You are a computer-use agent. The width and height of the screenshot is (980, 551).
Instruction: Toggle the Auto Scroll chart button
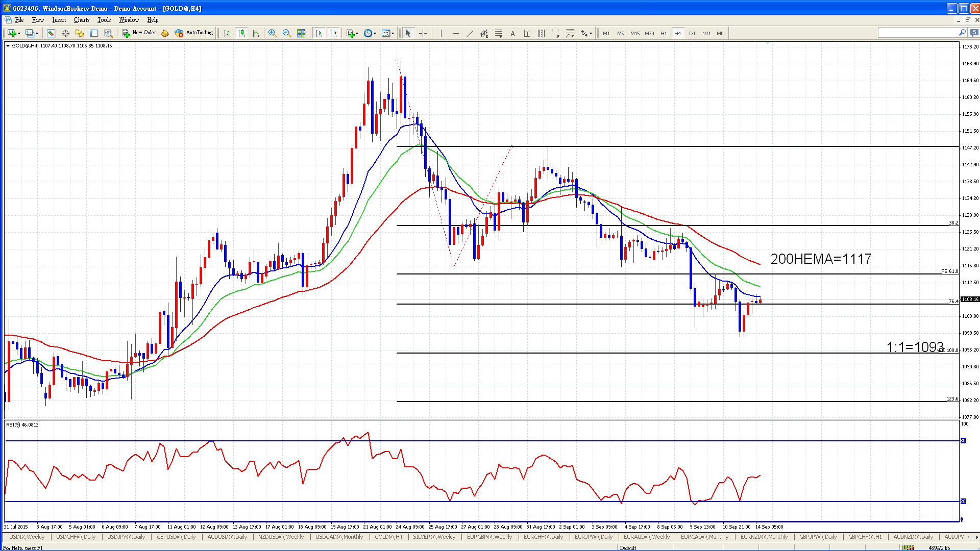coord(319,33)
